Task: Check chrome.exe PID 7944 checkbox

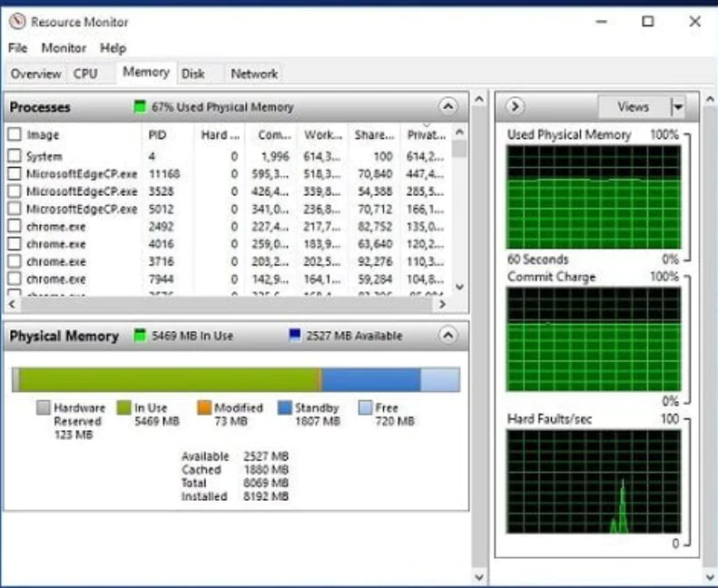Action: pos(15,279)
